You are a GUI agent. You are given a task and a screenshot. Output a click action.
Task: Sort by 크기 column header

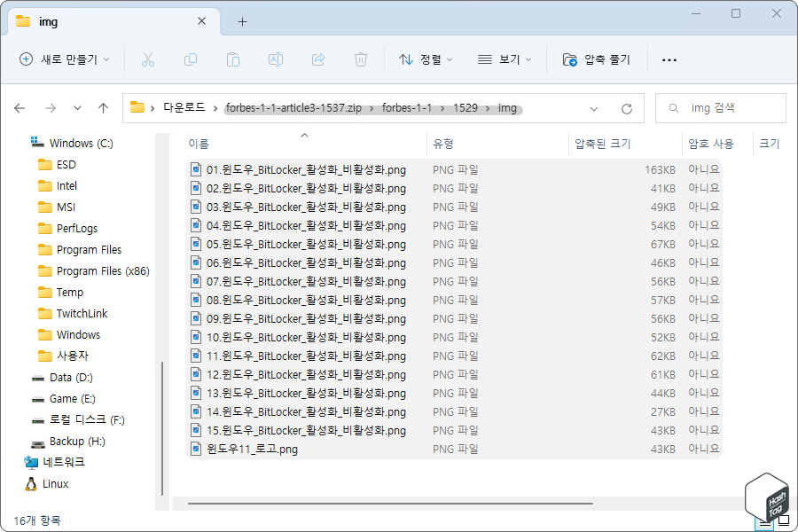pyautogui.click(x=770, y=144)
